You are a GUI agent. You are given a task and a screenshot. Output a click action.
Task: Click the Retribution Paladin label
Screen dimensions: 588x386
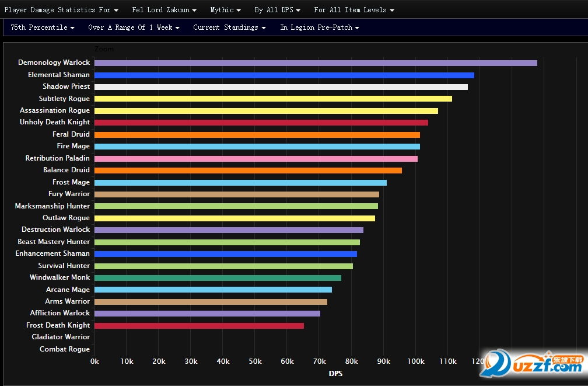[57, 158]
